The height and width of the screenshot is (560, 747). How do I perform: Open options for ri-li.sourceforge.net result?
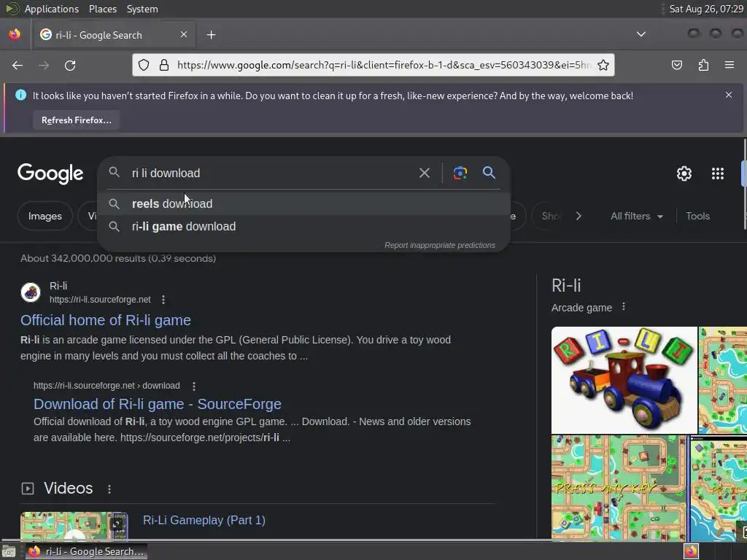(x=163, y=300)
